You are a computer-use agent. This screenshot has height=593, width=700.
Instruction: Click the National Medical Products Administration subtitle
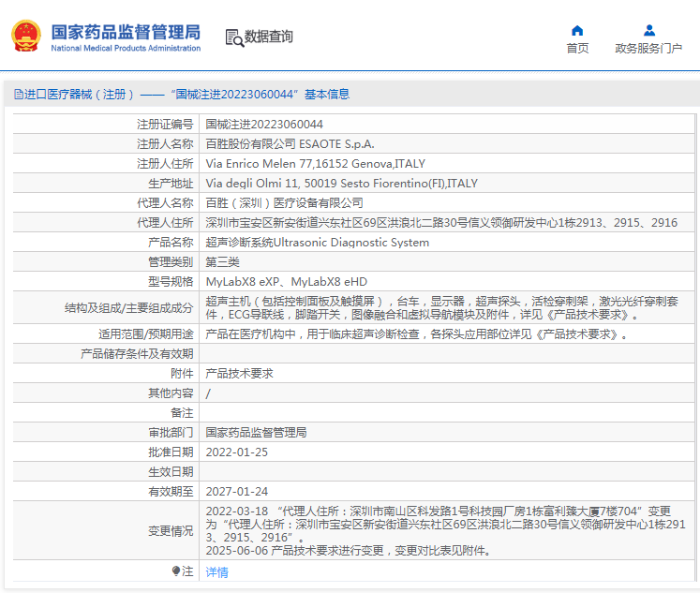point(126,49)
